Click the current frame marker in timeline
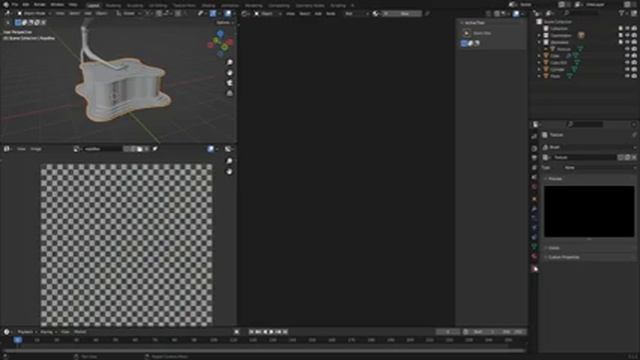 18,340
